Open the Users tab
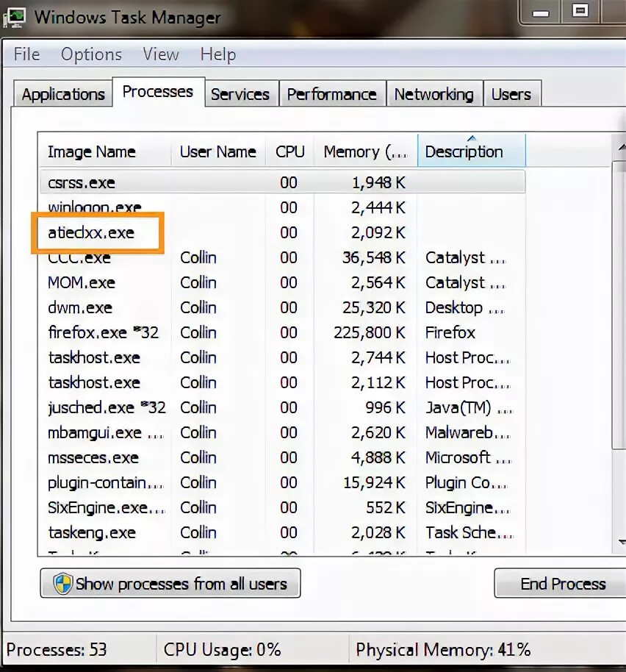This screenshot has height=672, width=626. point(512,93)
